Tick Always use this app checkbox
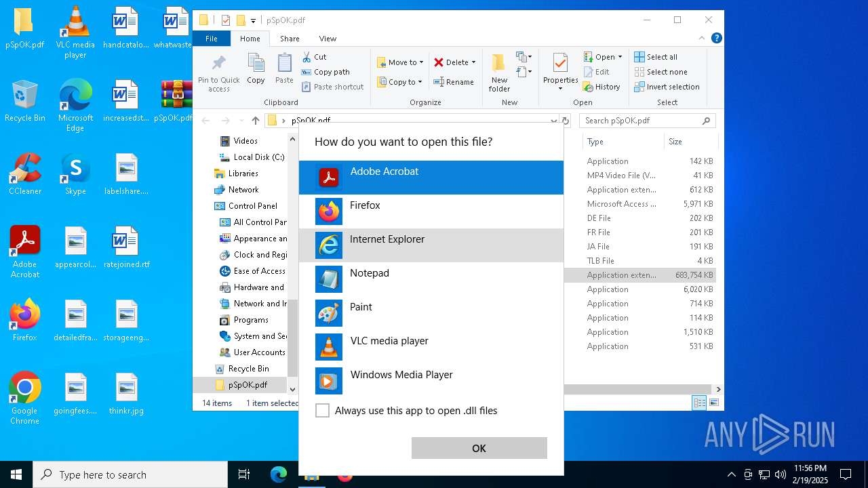 (x=323, y=411)
